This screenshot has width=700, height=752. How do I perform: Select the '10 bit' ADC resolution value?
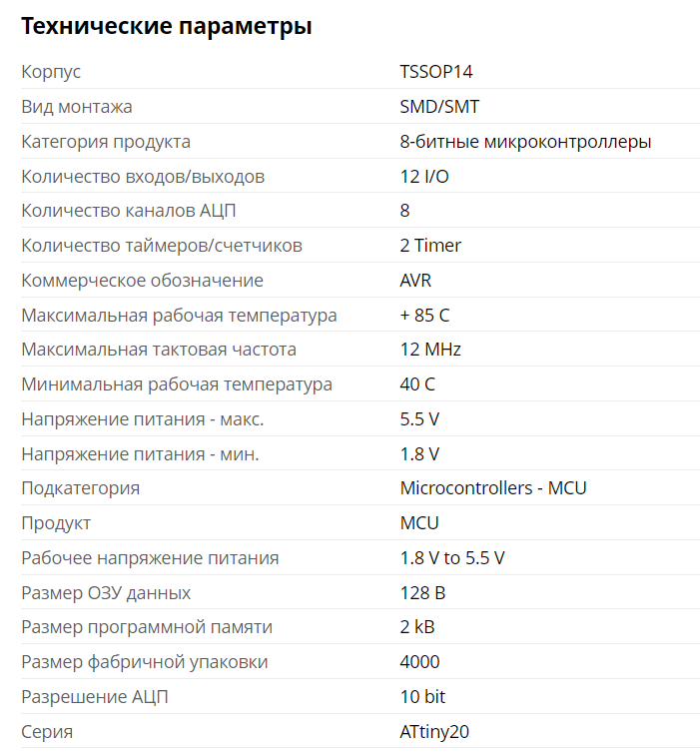[422, 696]
